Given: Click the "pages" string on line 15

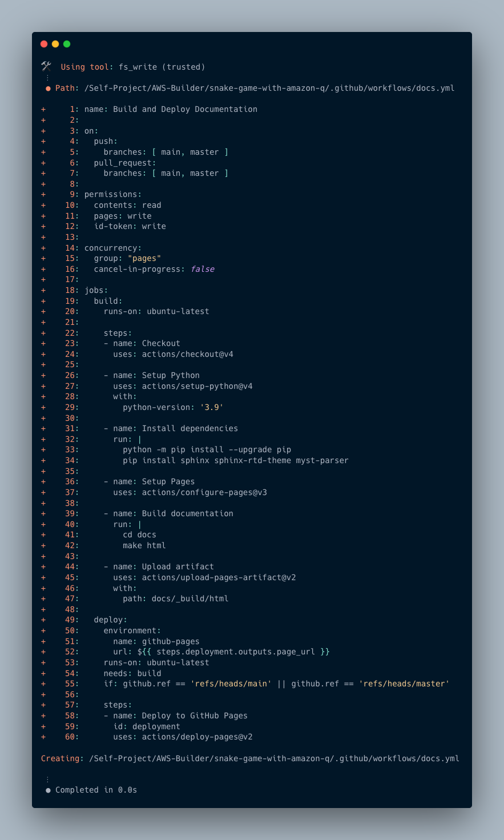Looking at the screenshot, I should pyautogui.click(x=144, y=258).
